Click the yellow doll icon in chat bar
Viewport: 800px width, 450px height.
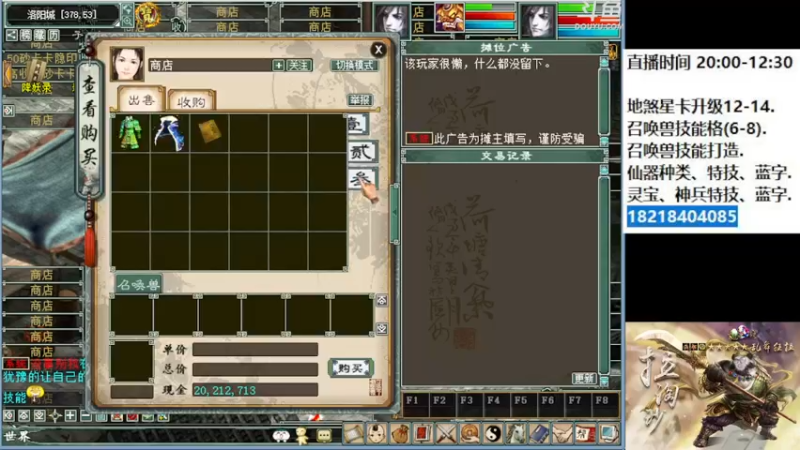(x=302, y=436)
